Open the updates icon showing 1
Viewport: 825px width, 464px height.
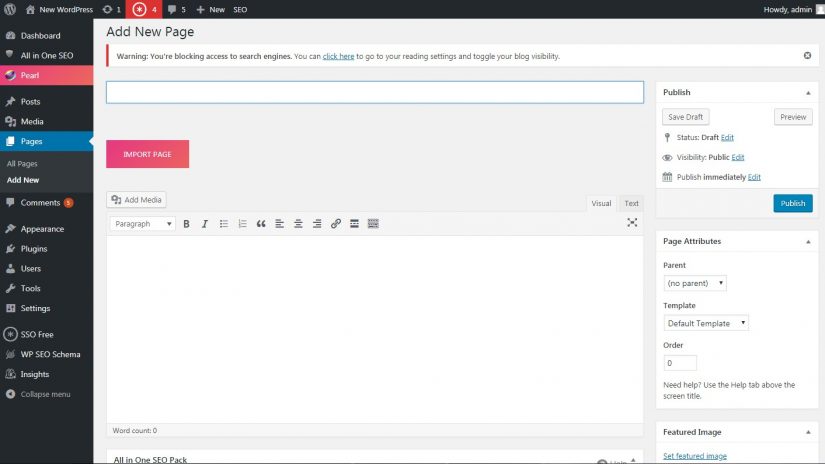pyautogui.click(x=112, y=9)
